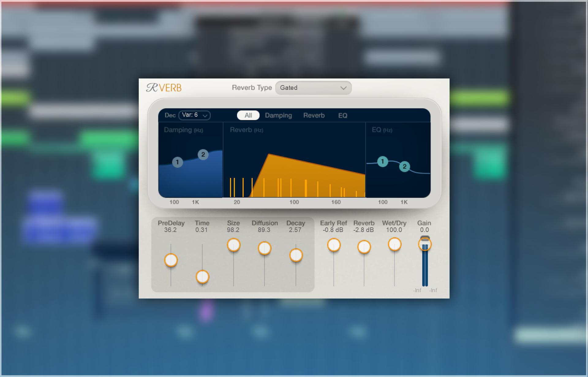Click the Wet/Dry slider knob
This screenshot has height=377, width=588.
click(x=394, y=244)
